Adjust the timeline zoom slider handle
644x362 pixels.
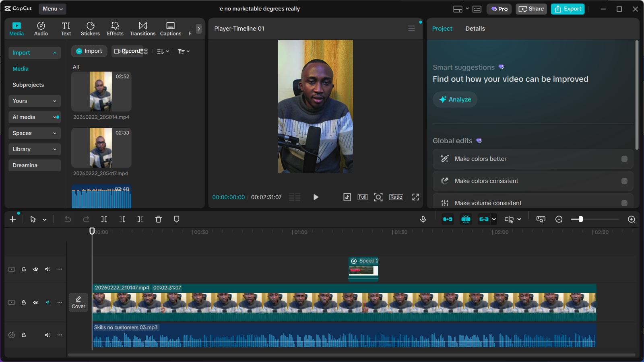pos(580,219)
